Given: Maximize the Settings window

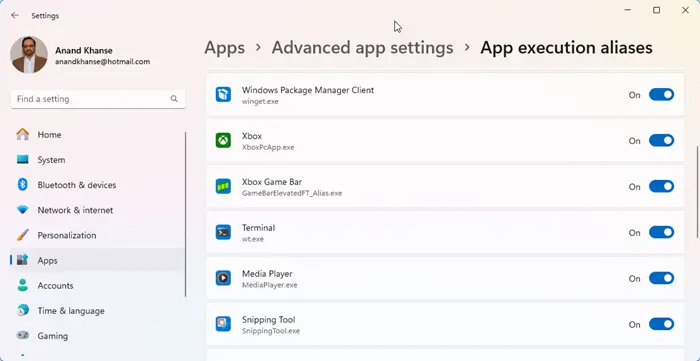Looking at the screenshot, I should point(656,10).
